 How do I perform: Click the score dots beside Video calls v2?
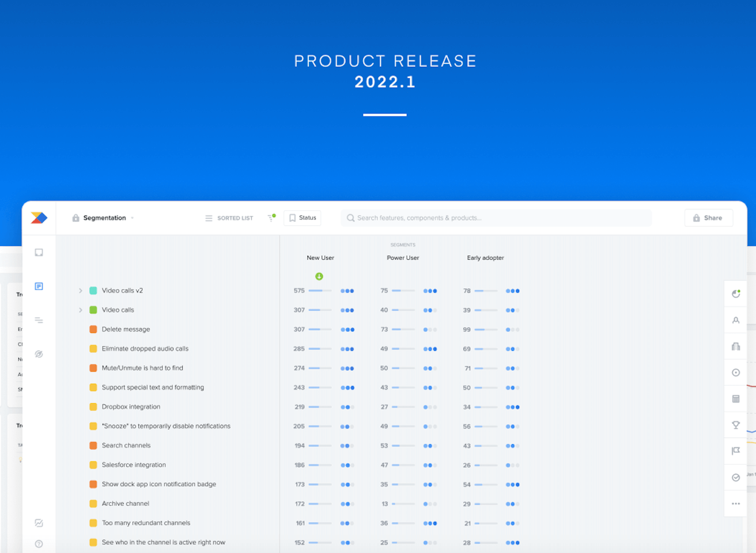point(347,290)
